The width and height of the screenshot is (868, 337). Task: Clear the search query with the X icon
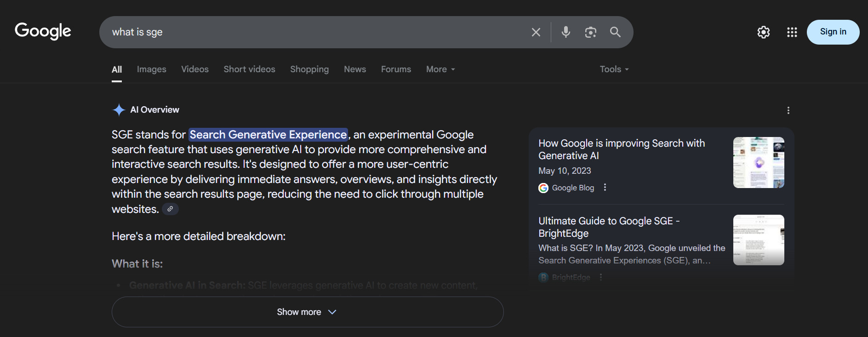536,32
